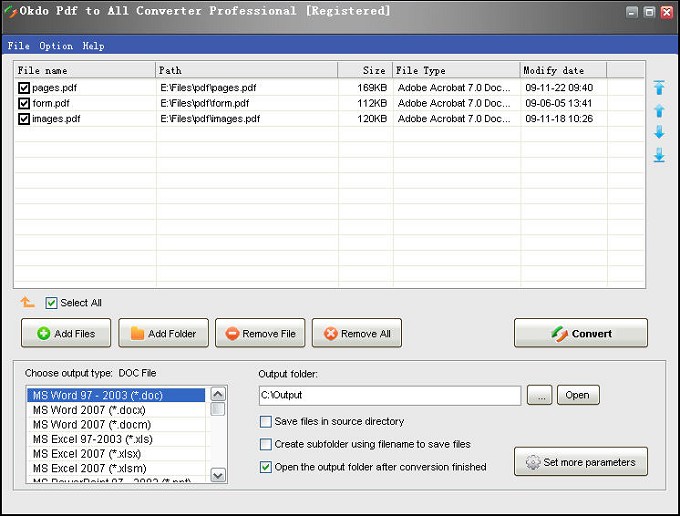Viewport: 680px width, 516px height.
Task: Click the move down arrow icon
Action: click(659, 132)
